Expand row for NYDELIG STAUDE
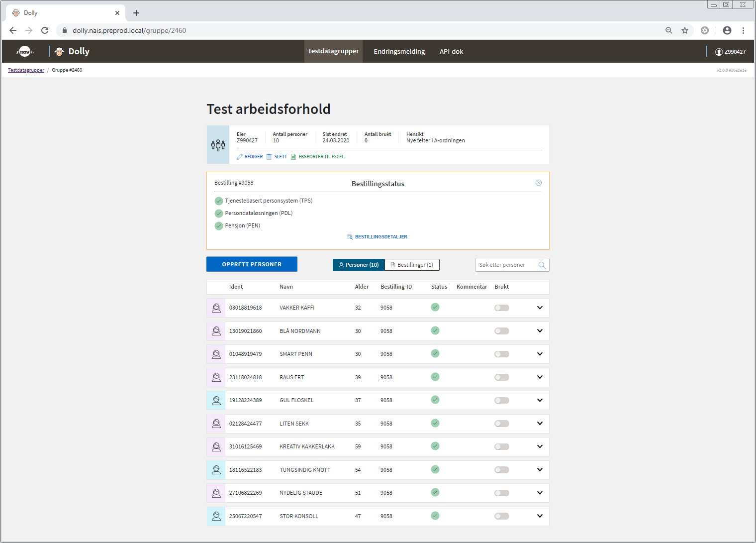The width and height of the screenshot is (756, 543). pos(540,493)
